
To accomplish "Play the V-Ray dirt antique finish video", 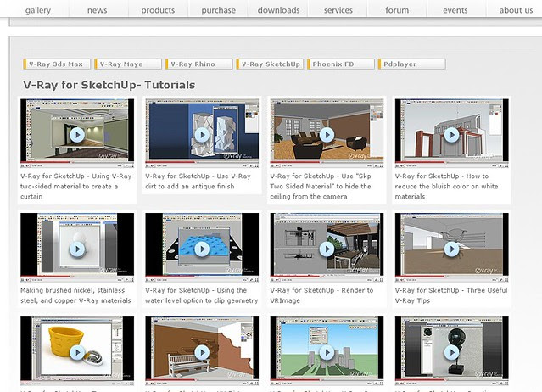I will pos(202,135).
